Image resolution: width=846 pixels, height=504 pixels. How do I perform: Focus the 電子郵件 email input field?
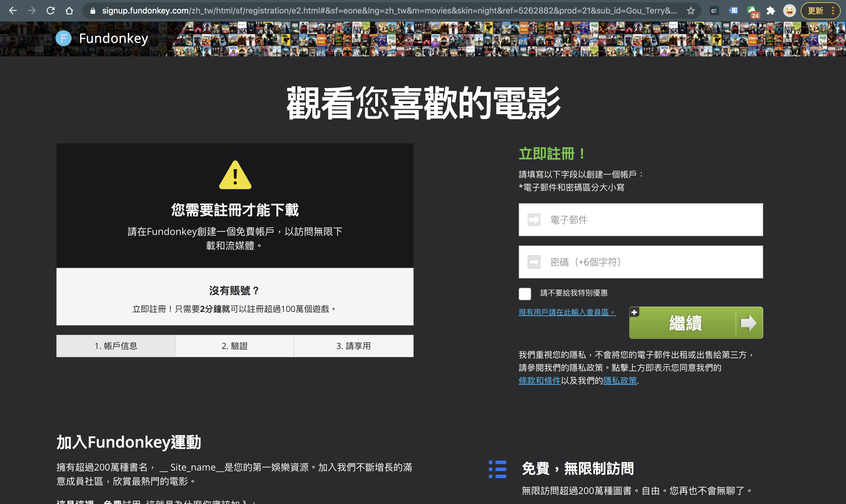[641, 220]
